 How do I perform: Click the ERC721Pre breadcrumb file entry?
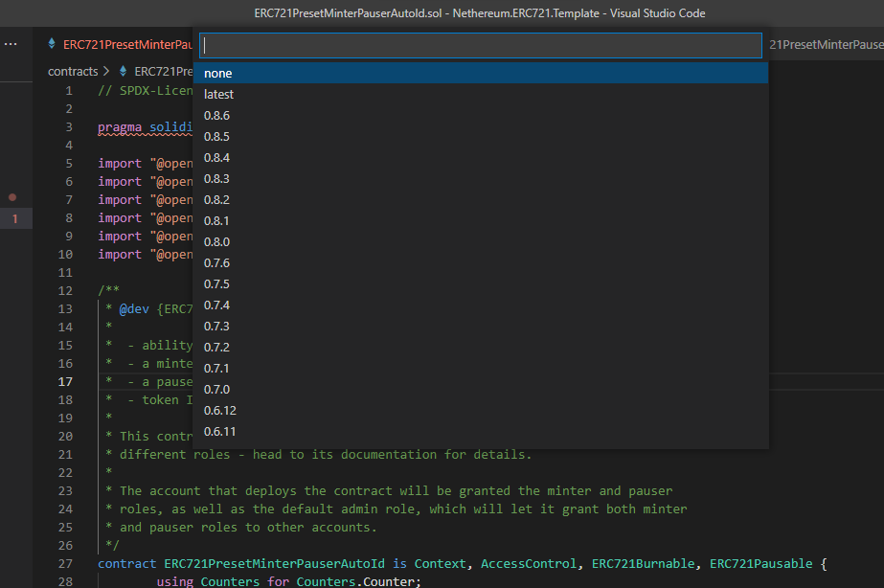click(x=164, y=72)
